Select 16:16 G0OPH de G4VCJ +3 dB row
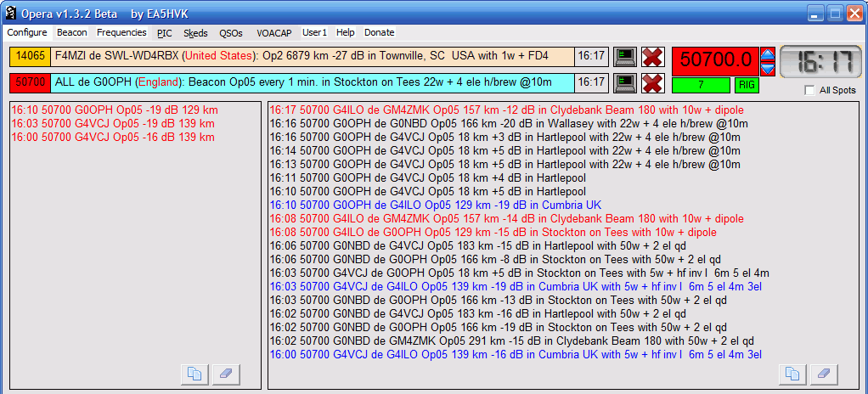 (504, 138)
